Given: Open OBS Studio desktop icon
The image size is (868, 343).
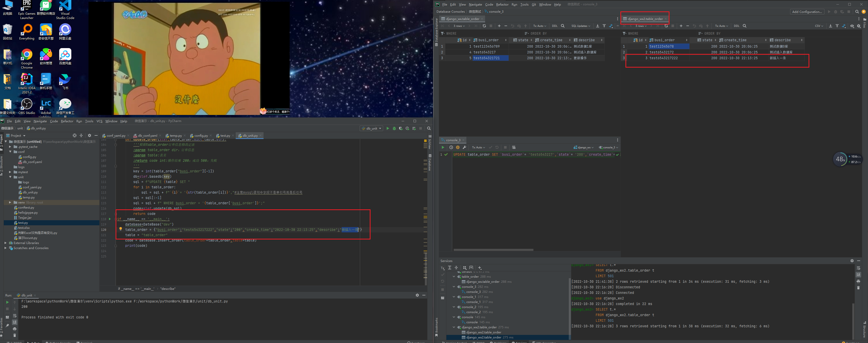Looking at the screenshot, I should (x=27, y=106).
